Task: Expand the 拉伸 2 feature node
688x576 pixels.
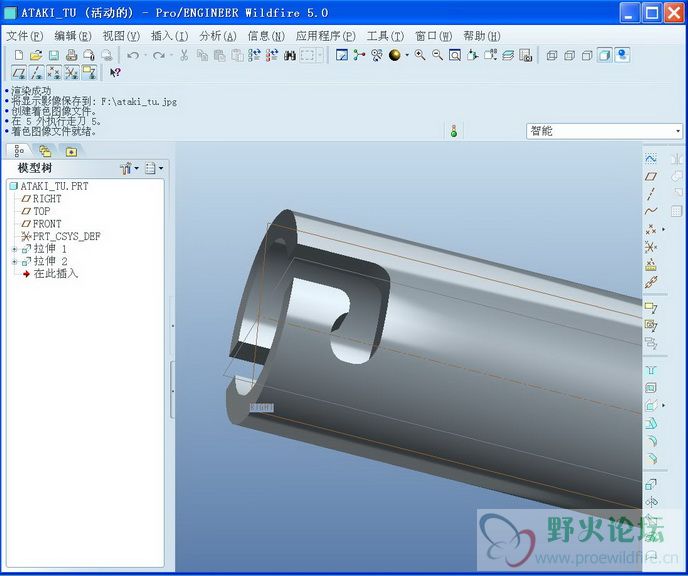Action: click(x=14, y=261)
